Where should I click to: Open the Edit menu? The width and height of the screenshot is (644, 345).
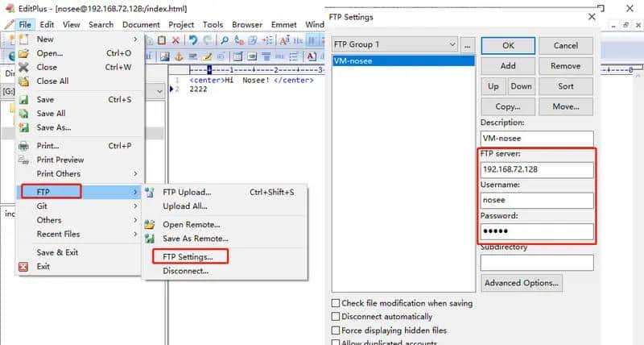(x=47, y=25)
